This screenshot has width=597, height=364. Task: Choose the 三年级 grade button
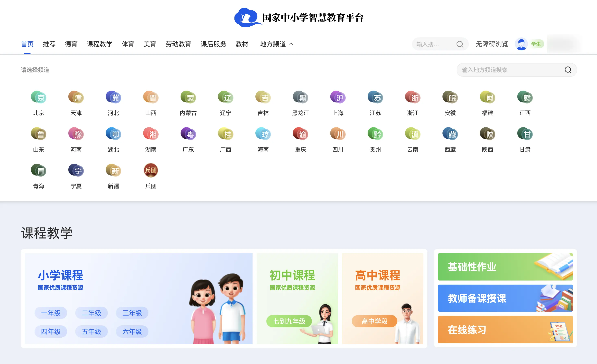[x=132, y=313]
